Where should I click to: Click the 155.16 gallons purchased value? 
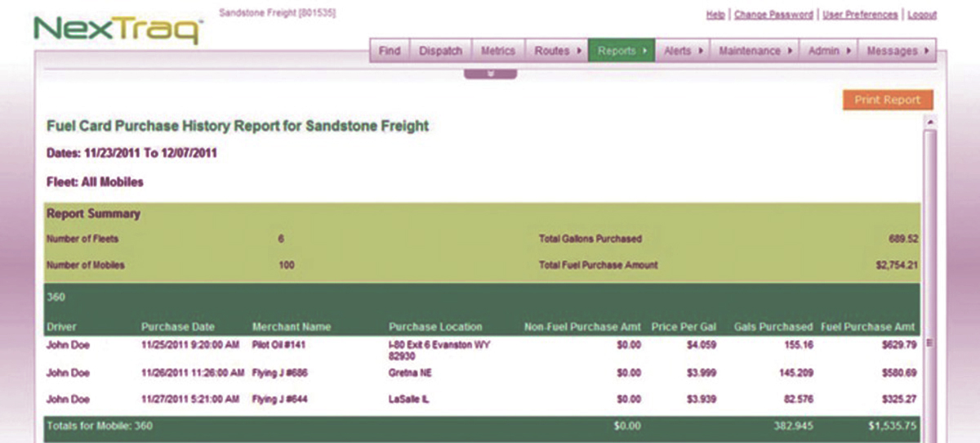point(800,345)
